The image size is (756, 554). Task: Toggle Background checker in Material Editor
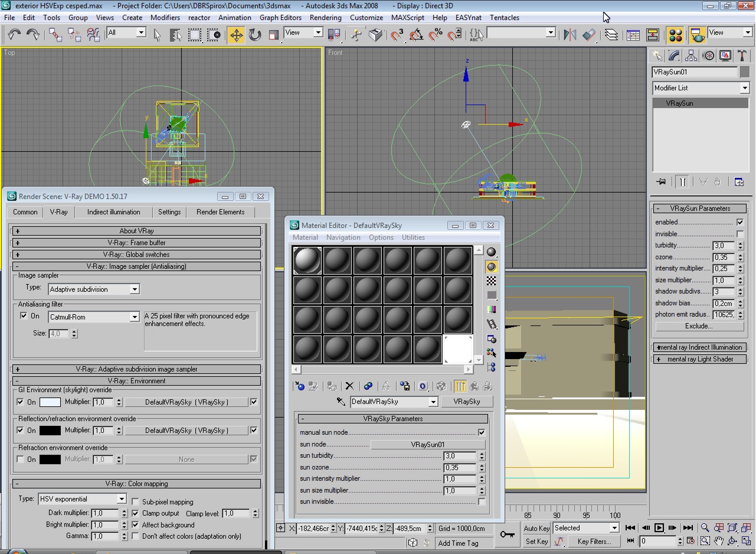coord(491,281)
